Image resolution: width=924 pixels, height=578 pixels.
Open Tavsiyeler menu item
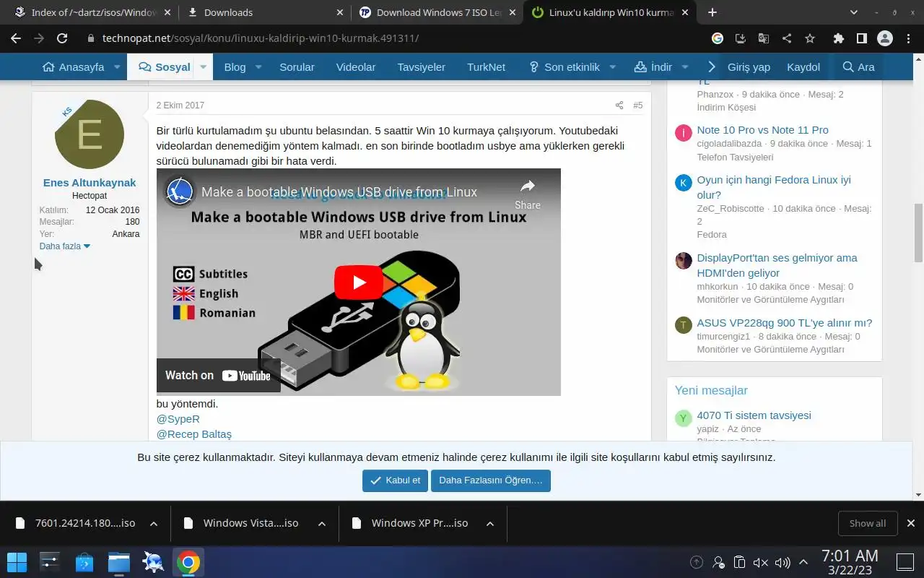tap(421, 67)
